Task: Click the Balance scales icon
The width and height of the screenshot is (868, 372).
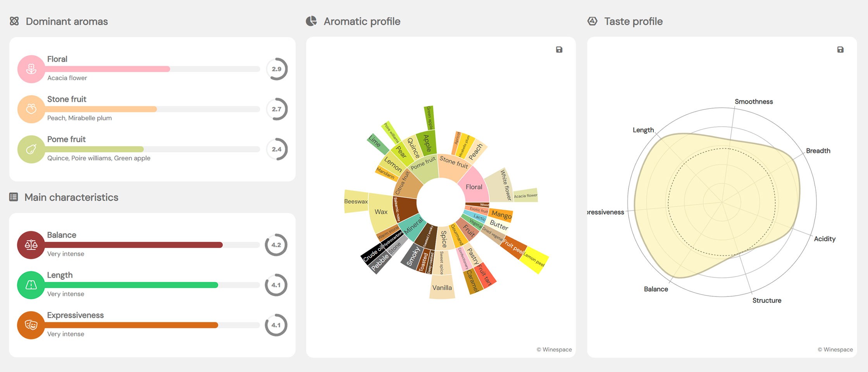Action: point(31,245)
